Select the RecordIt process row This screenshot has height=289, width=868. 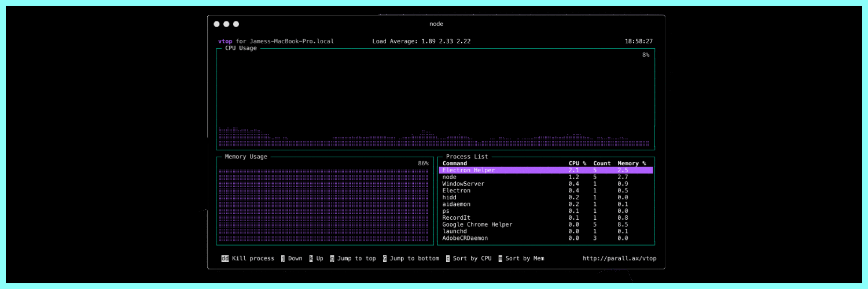[546, 217]
